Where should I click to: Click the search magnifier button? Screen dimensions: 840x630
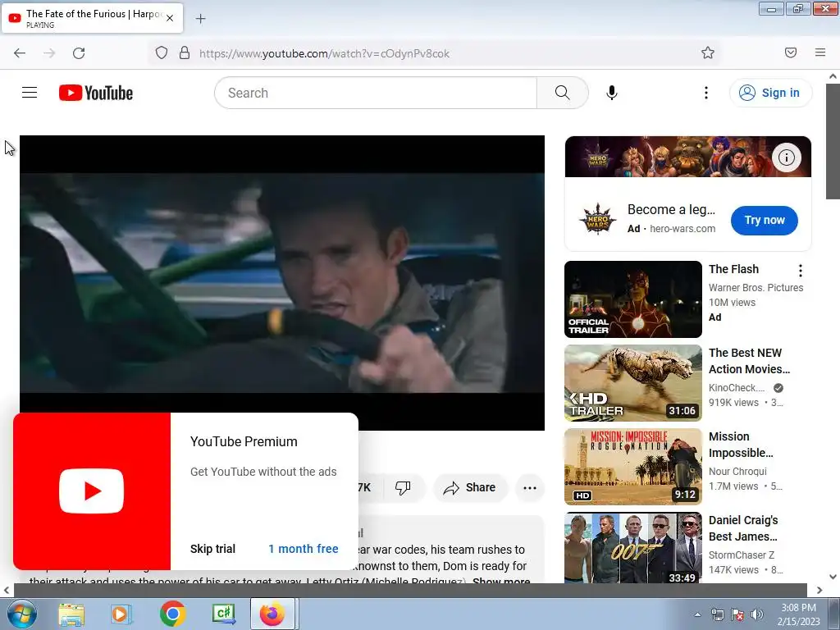click(563, 93)
